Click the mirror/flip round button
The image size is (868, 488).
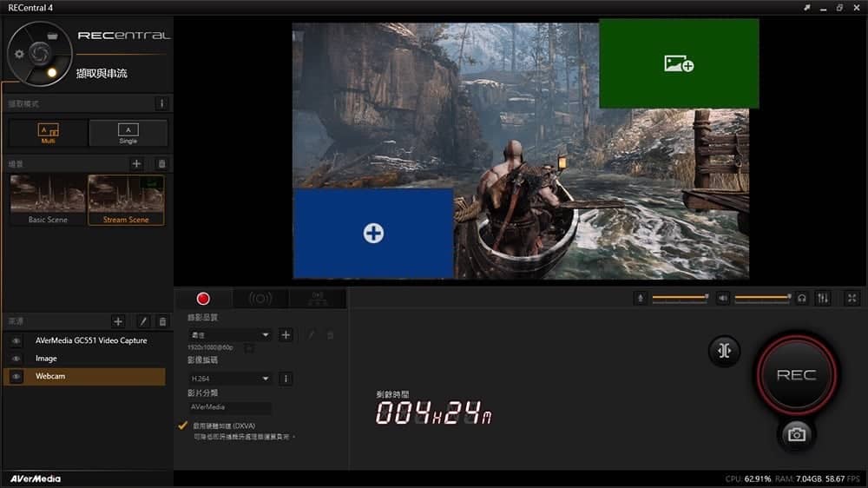click(x=724, y=351)
